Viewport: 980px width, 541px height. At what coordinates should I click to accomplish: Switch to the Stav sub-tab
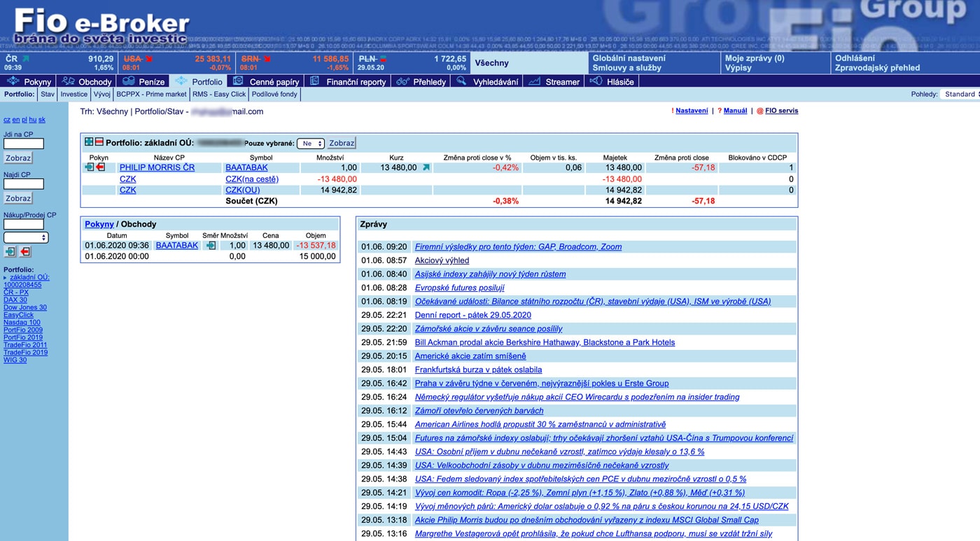coord(48,94)
